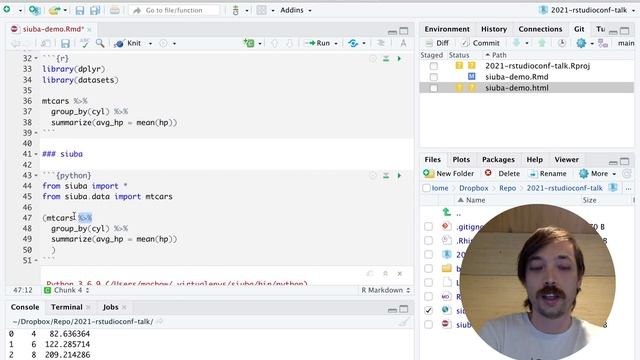This screenshot has height=360, width=640.
Task: Click the insert new chunk icon
Action: (249, 43)
